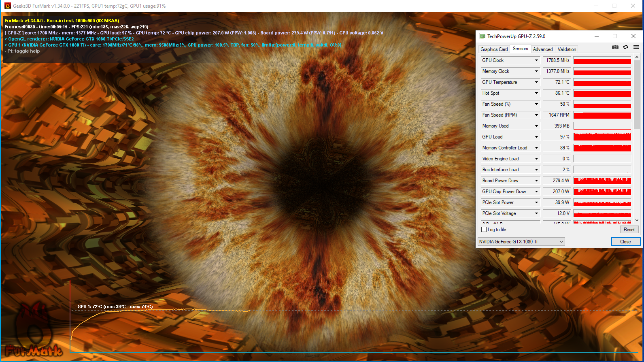Enable the Log to file checkbox
Screen dimensions: 644x362
pyautogui.click(x=484, y=230)
